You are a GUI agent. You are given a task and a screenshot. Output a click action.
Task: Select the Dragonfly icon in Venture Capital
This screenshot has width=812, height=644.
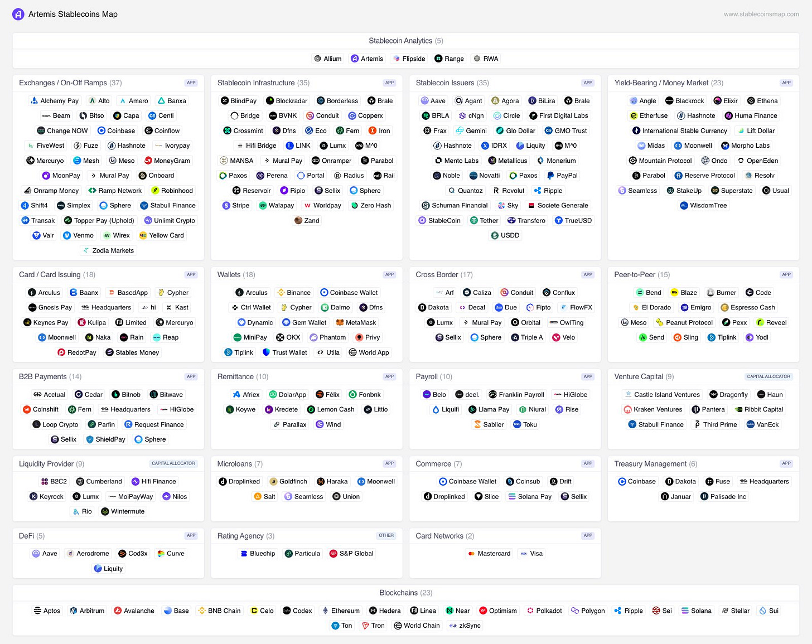tap(713, 395)
